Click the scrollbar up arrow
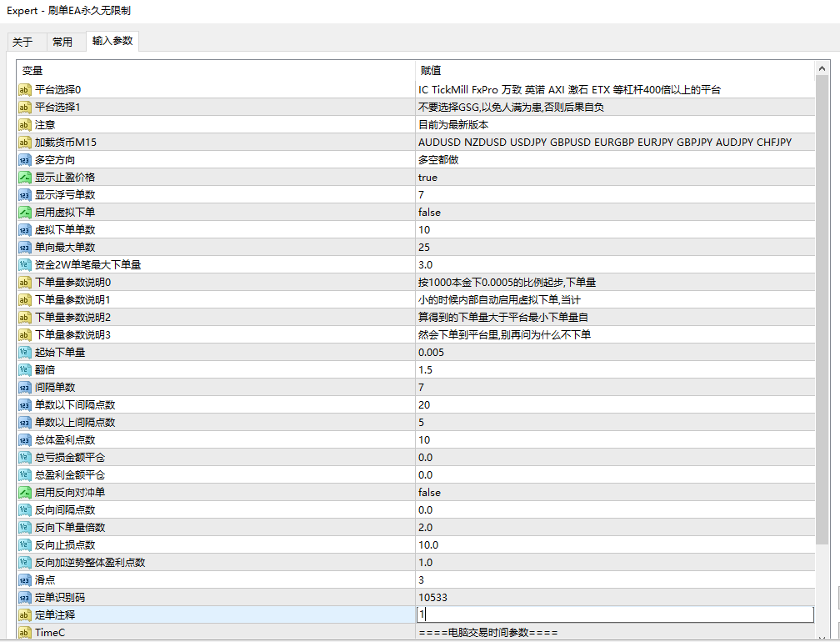The width and height of the screenshot is (840, 642). point(822,68)
